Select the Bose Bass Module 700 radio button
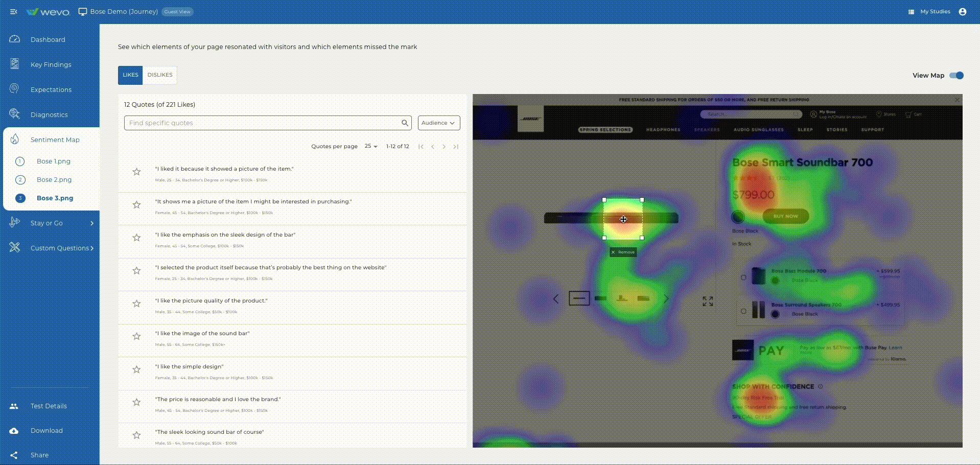 743,277
